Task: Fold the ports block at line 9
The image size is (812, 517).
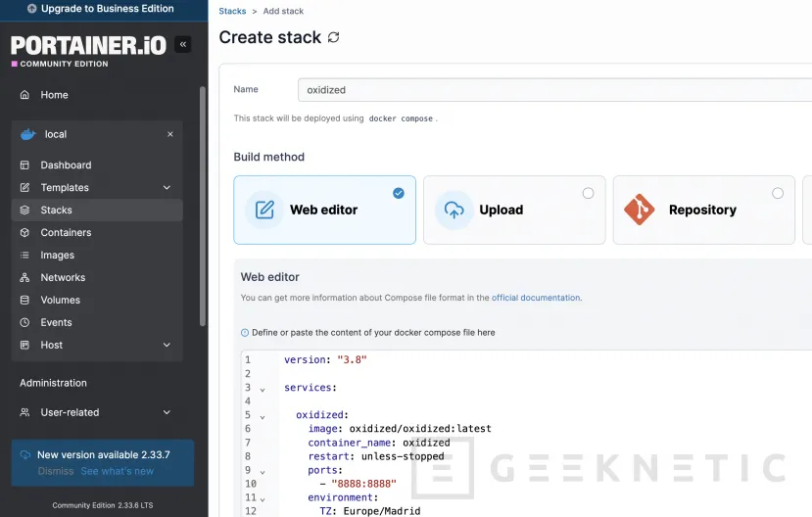Action: [263, 473]
